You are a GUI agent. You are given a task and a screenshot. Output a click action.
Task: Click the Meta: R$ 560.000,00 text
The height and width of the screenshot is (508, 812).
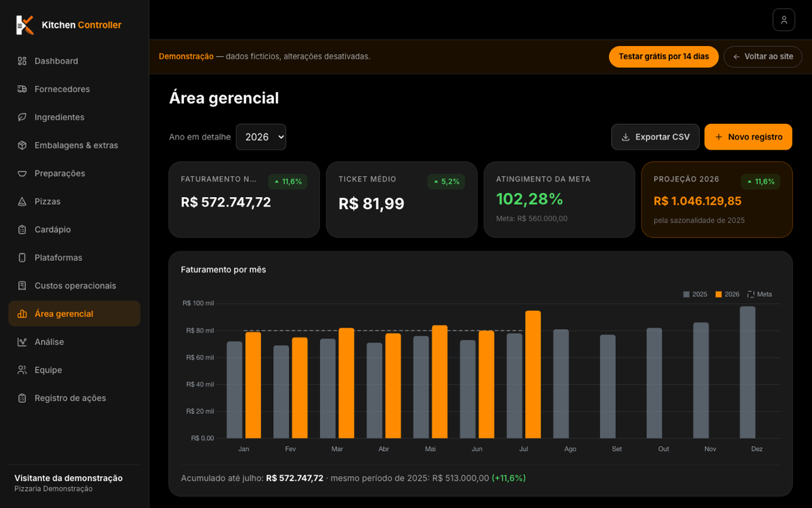click(532, 219)
